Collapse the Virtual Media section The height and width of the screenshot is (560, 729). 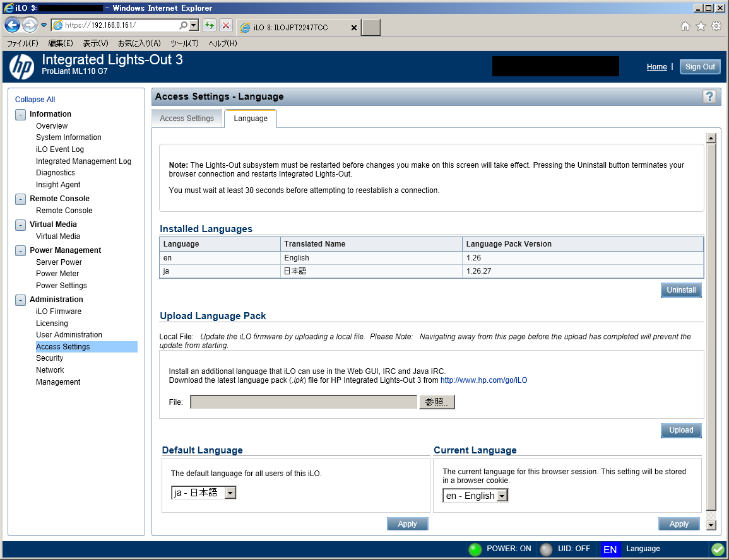[20, 225]
